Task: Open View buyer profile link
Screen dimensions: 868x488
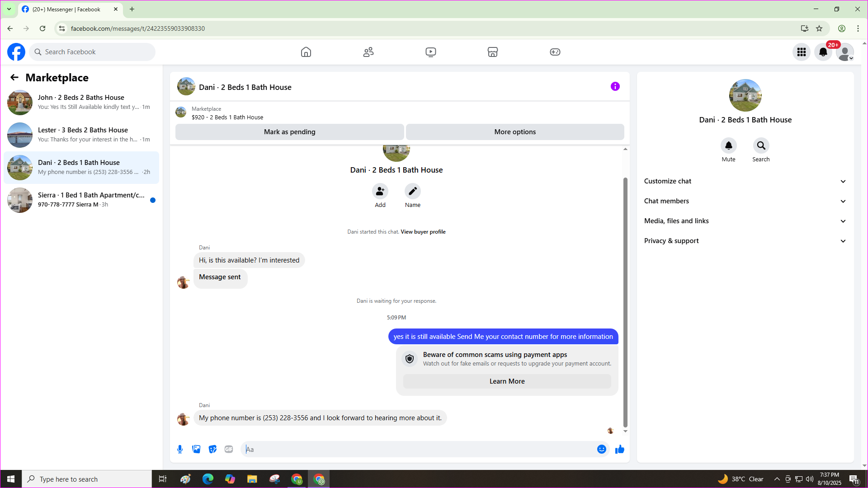Action: pos(423,232)
